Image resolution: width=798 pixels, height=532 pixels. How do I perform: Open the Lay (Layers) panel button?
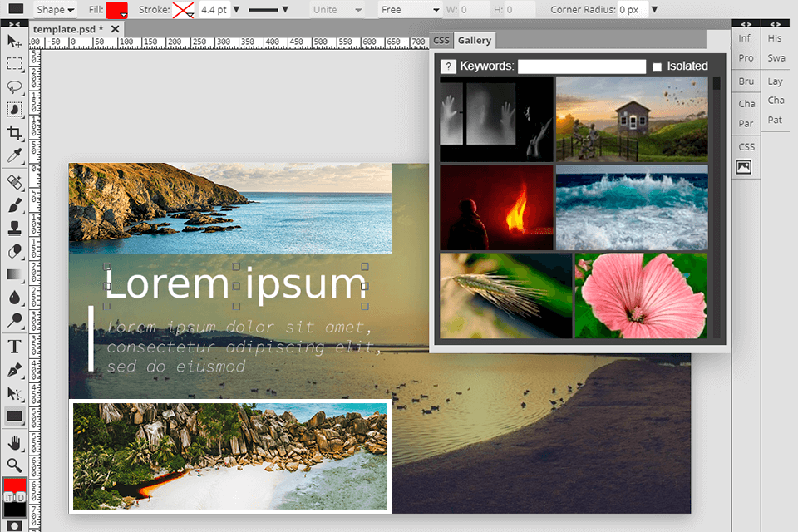pyautogui.click(x=776, y=81)
